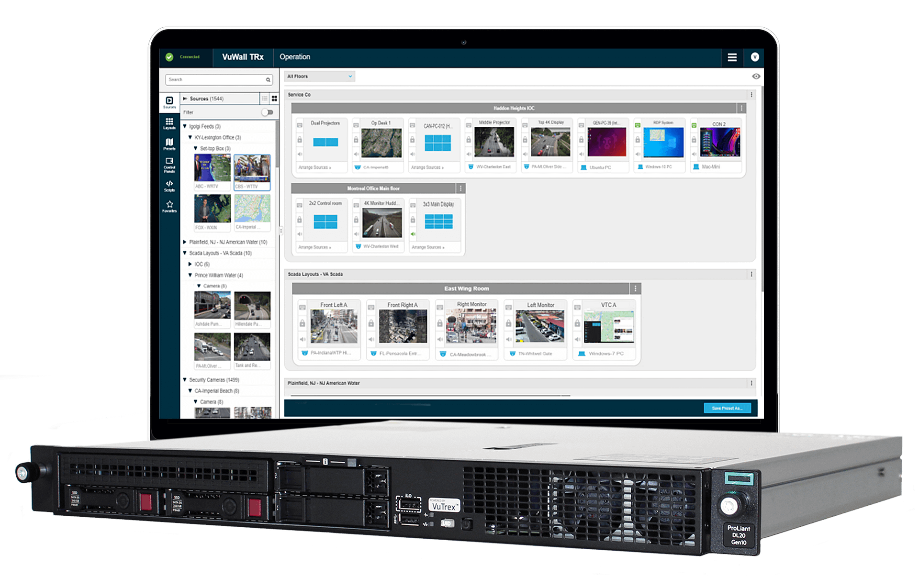
Task: Click the green display icon on CON 2
Action: (x=694, y=125)
